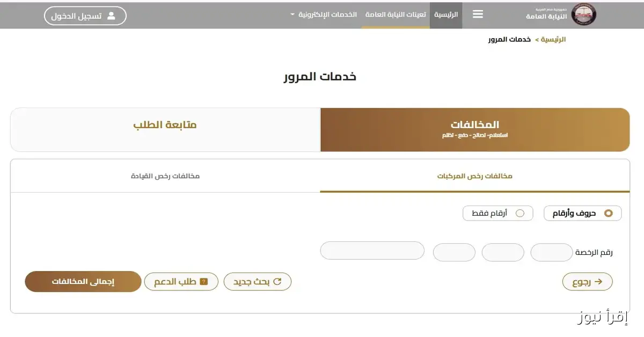
Task: Click the wide رقم الرخصة input field
Action: click(372, 251)
